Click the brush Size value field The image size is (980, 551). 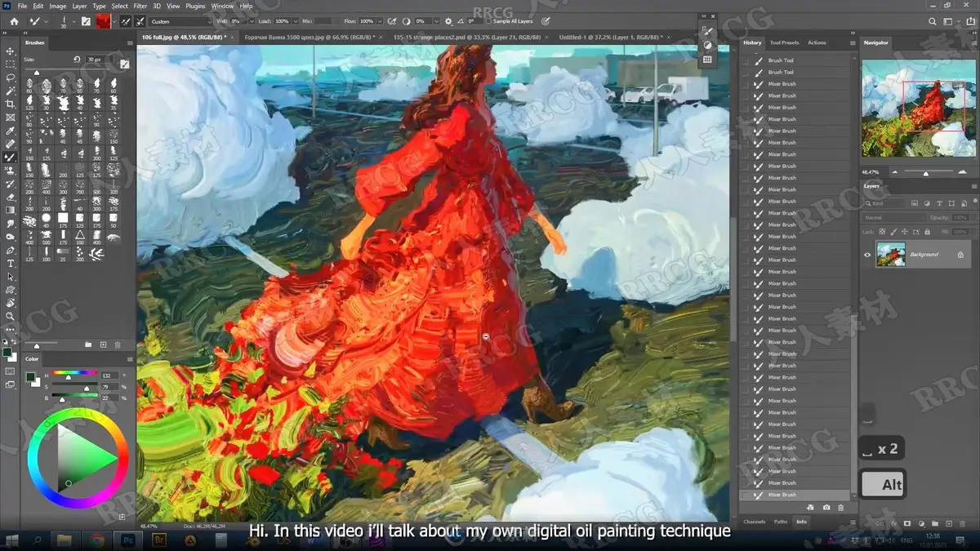pos(98,60)
